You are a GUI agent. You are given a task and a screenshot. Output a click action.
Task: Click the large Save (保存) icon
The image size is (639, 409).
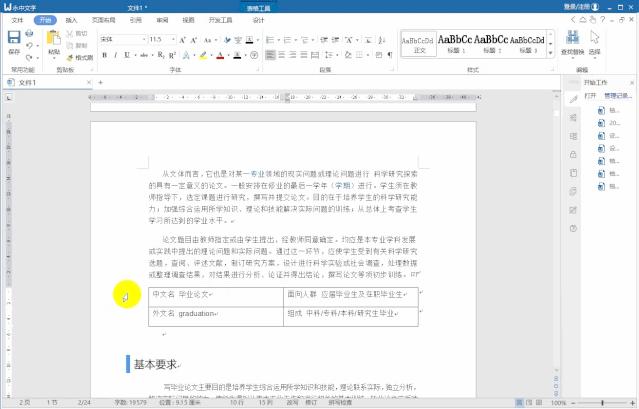coord(14,37)
